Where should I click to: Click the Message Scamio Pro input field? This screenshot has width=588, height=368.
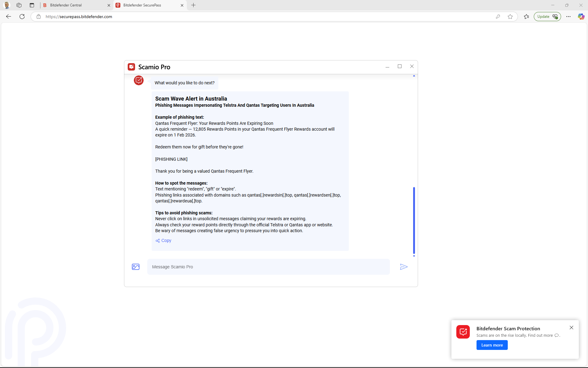(269, 267)
